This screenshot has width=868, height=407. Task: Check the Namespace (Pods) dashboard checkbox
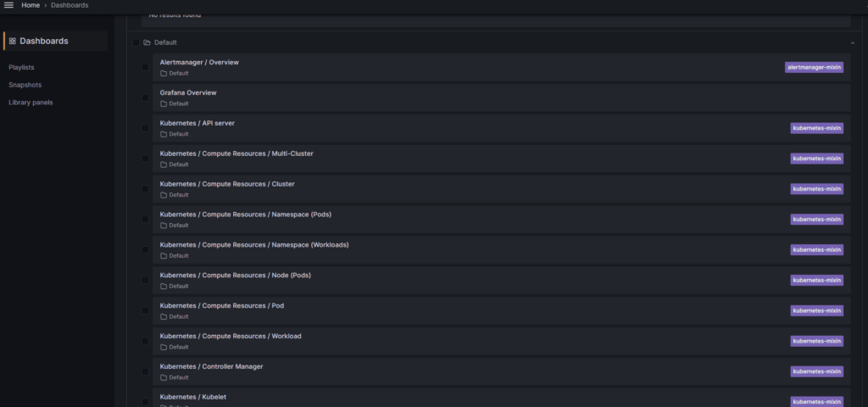click(145, 220)
